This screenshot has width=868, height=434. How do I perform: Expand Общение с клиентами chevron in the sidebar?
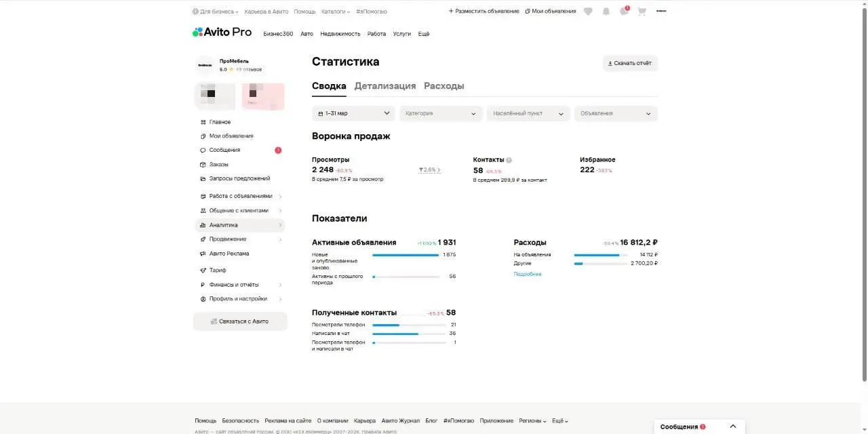tap(280, 211)
